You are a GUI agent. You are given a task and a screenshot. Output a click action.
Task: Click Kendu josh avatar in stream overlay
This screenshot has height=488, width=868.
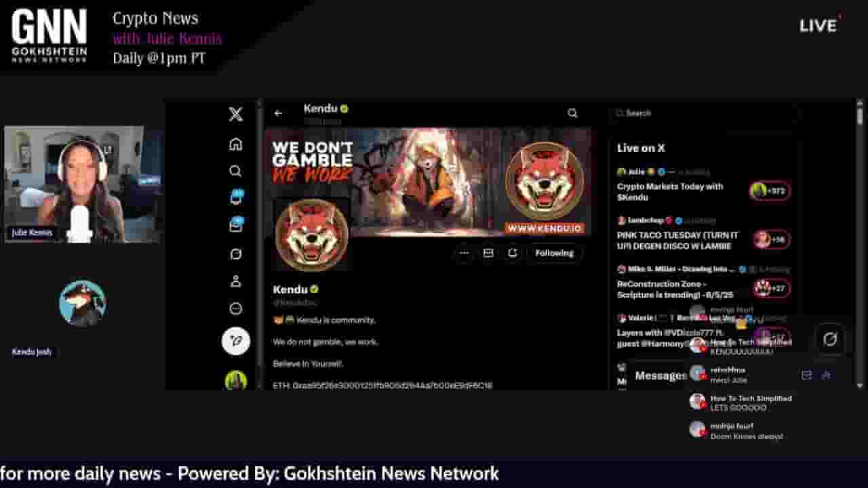pyautogui.click(x=82, y=303)
